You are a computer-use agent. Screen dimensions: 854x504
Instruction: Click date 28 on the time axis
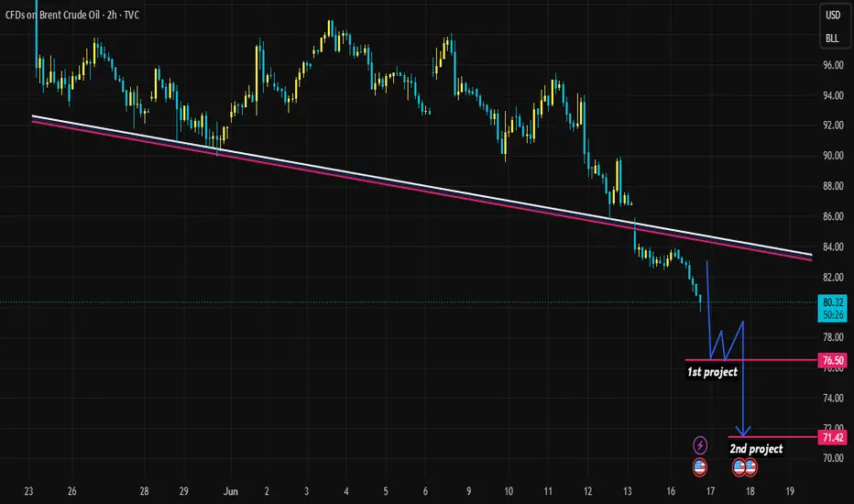click(145, 491)
